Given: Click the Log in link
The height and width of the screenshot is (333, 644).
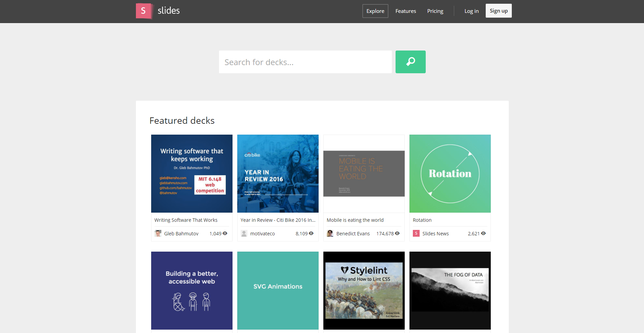Looking at the screenshot, I should (471, 11).
